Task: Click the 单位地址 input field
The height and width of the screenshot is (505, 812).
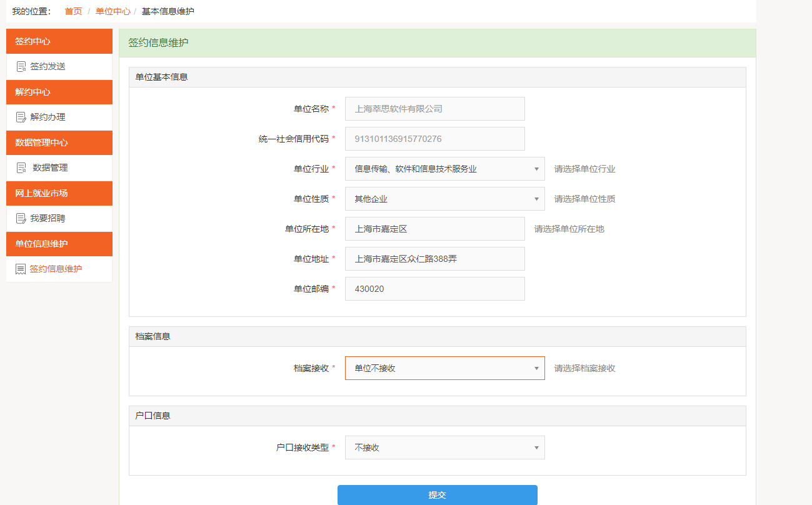Action: coord(434,259)
